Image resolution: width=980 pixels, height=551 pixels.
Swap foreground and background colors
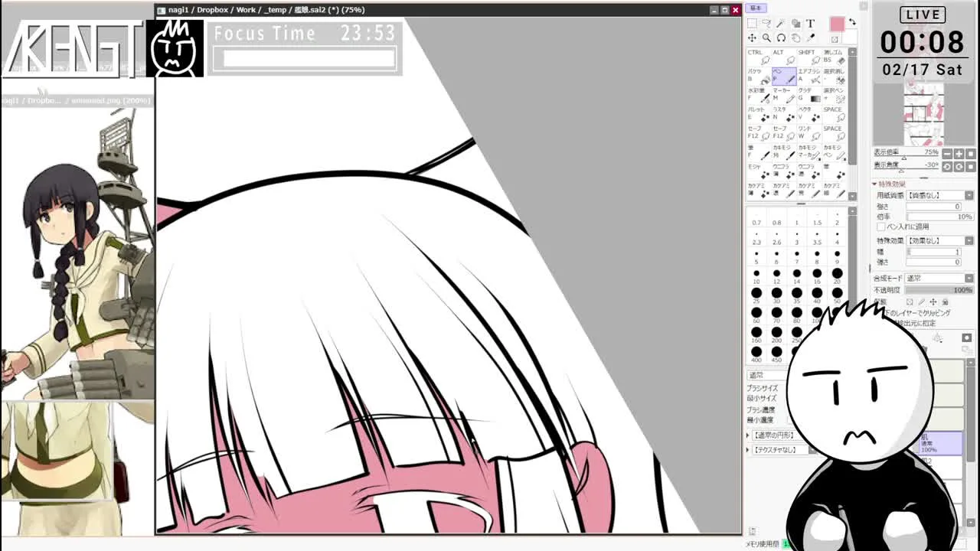coord(852,23)
